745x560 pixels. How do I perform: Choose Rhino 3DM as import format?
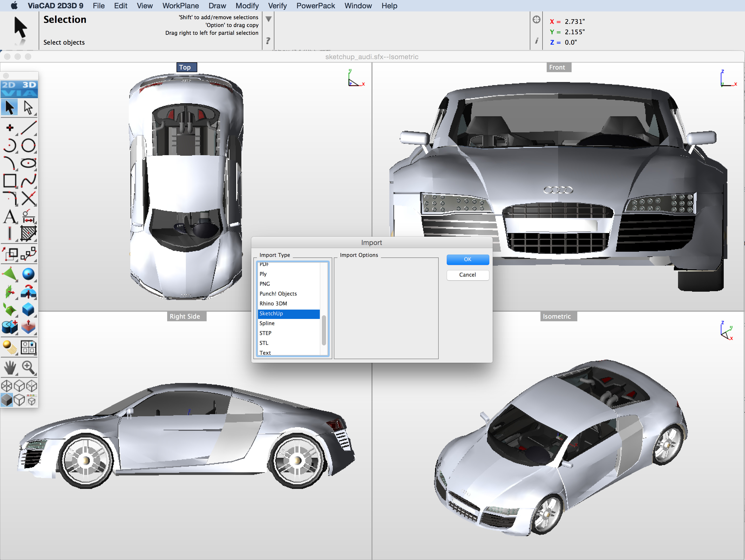273,303
